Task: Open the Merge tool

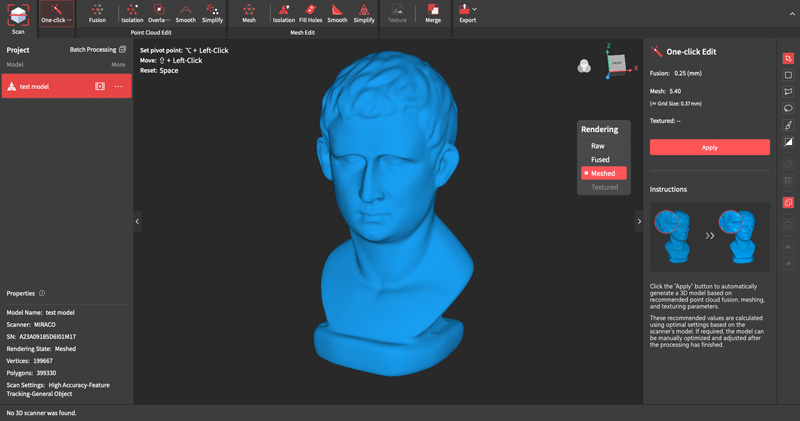Action: [433, 14]
